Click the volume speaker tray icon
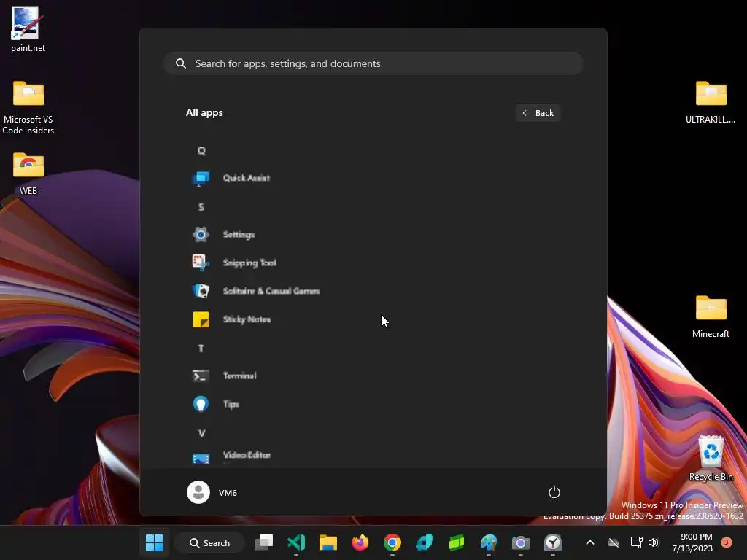 [x=654, y=542]
